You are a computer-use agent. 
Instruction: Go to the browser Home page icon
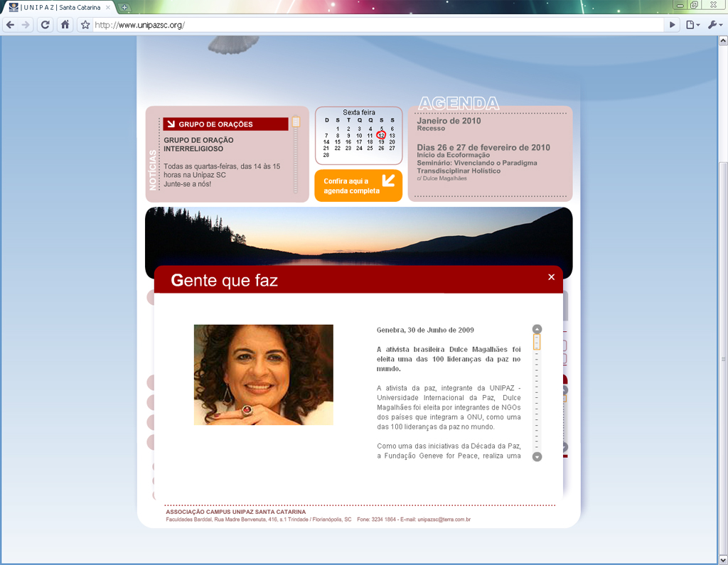pos(65,25)
